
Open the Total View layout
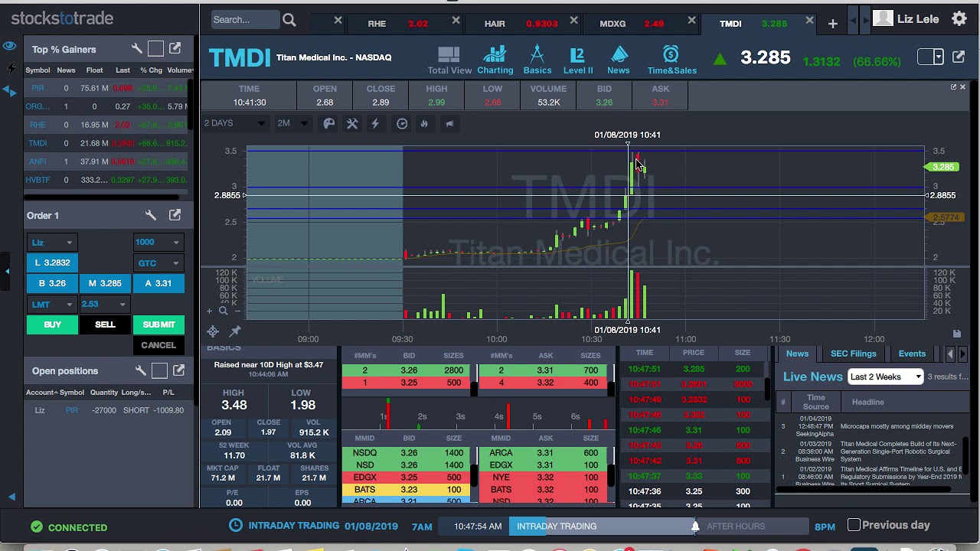click(x=449, y=60)
